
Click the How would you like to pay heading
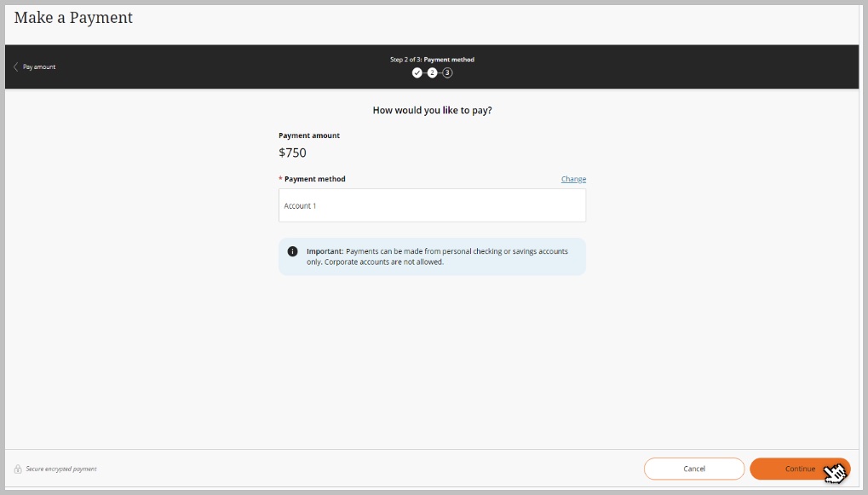432,111
